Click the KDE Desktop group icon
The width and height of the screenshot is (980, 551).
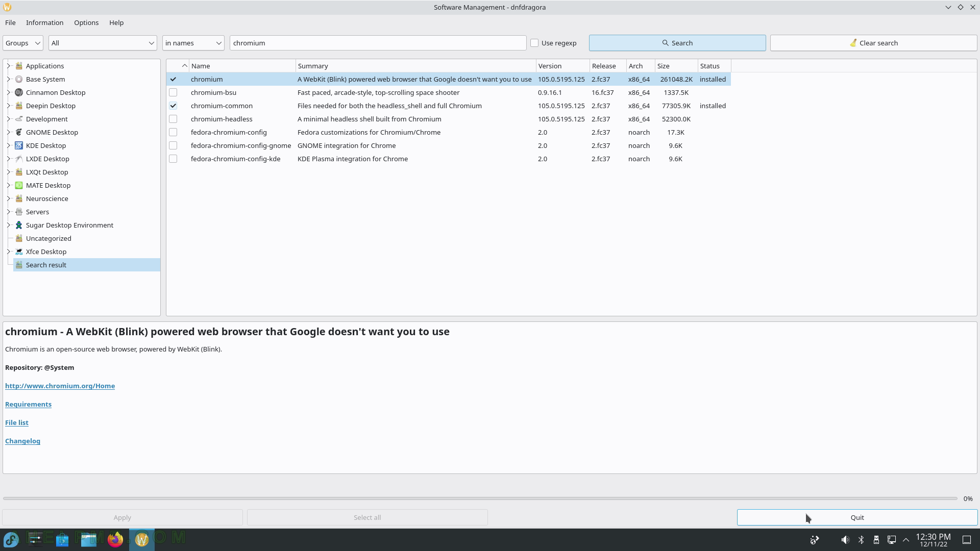19,145
